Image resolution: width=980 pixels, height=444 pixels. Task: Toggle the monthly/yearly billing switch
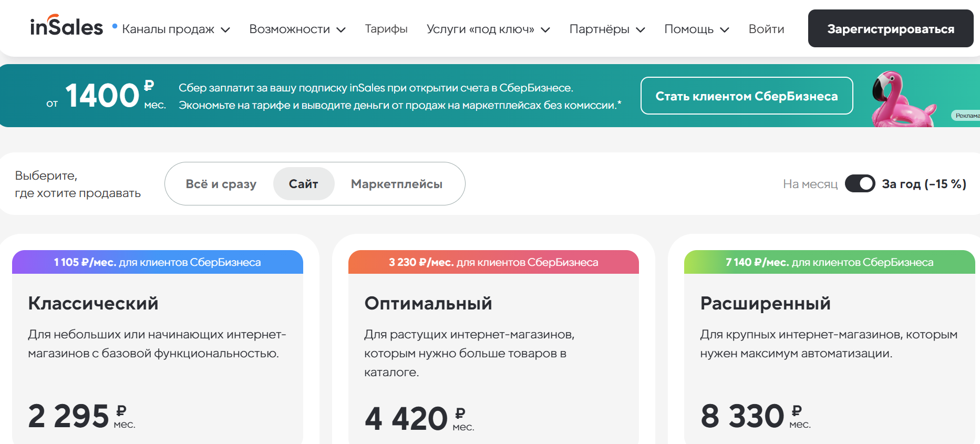(x=860, y=184)
